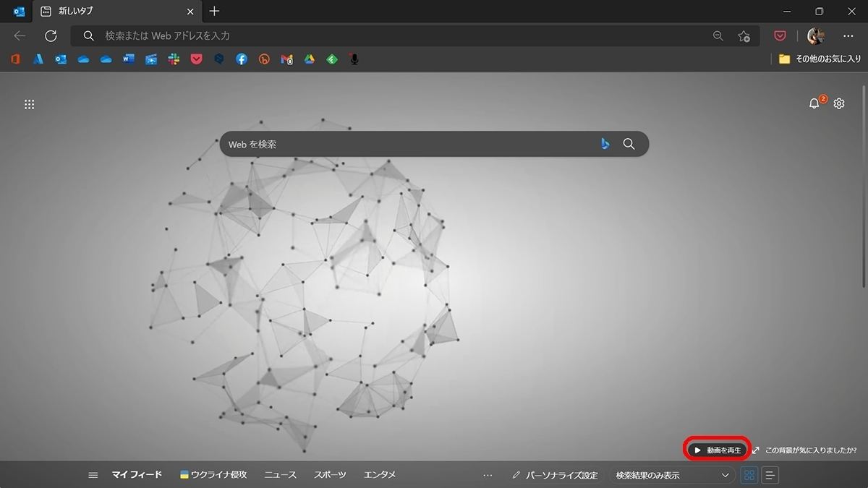Open the orange circular b bookmark
868x488 pixels.
(x=264, y=59)
